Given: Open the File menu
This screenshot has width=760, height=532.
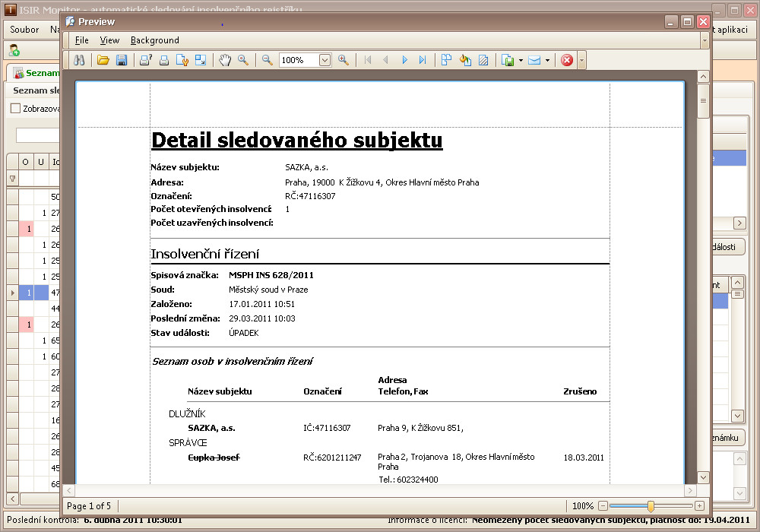Looking at the screenshot, I should click(81, 40).
